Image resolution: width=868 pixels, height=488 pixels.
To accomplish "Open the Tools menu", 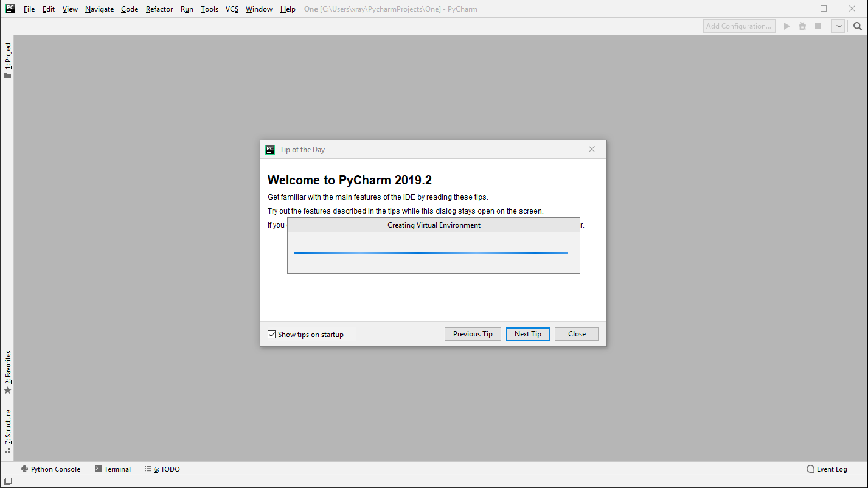I will click(209, 9).
